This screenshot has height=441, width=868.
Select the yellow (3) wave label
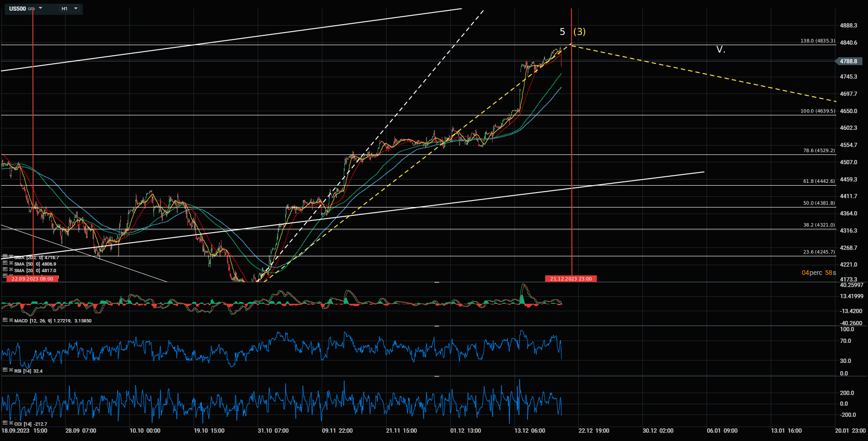coord(579,32)
